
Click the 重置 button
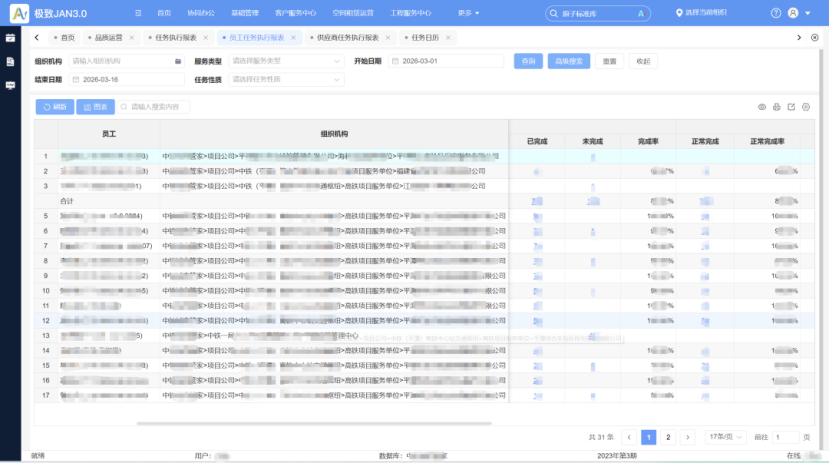coord(609,61)
